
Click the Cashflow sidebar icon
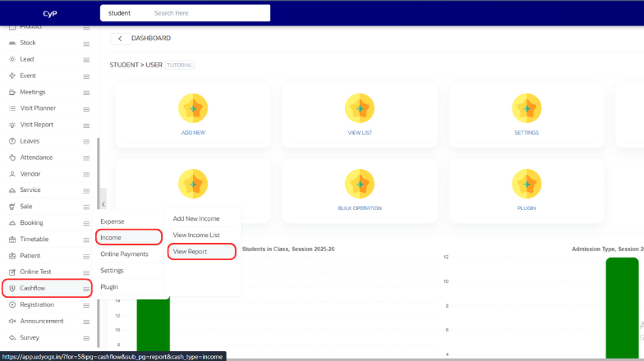coord(12,289)
